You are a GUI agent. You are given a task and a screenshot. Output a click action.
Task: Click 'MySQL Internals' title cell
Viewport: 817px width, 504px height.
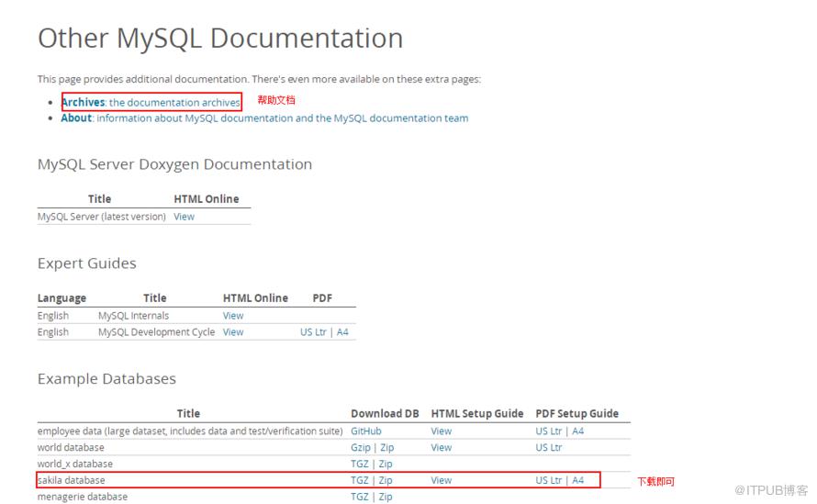point(133,316)
